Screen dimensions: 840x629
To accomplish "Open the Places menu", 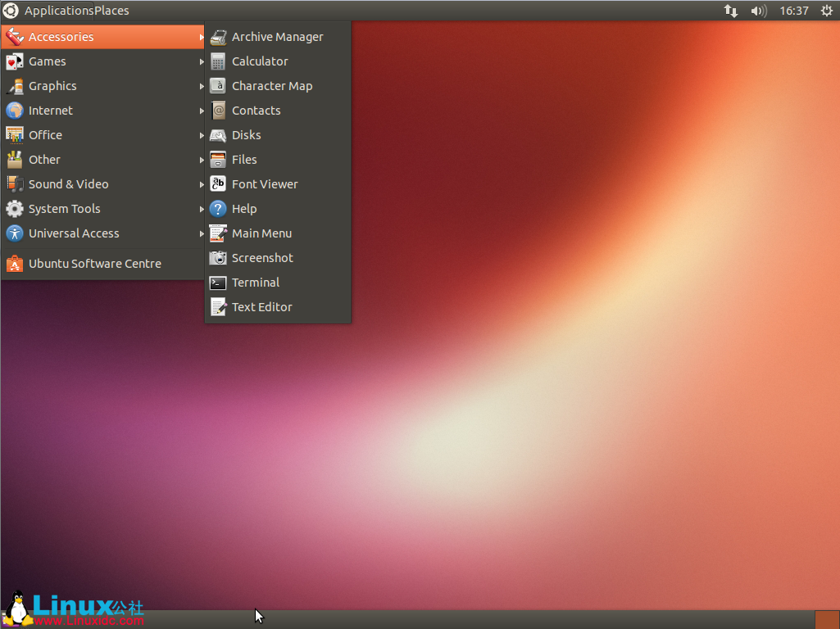I will pyautogui.click(x=111, y=11).
